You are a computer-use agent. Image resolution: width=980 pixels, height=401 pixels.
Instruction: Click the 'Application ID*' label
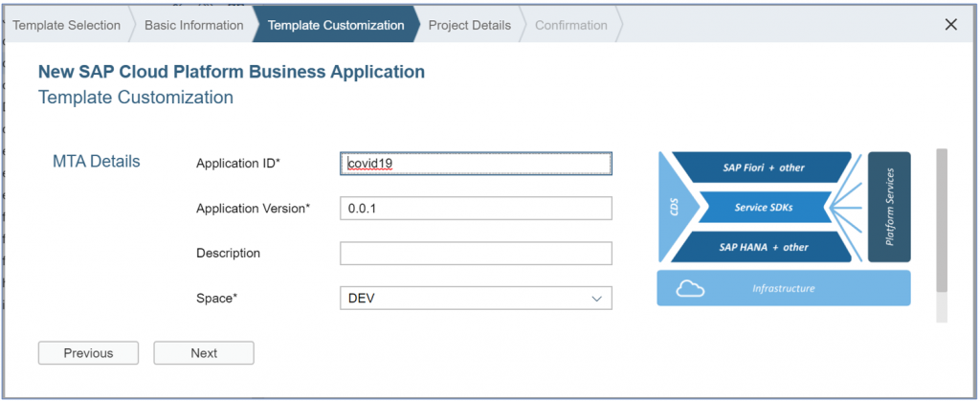point(238,164)
